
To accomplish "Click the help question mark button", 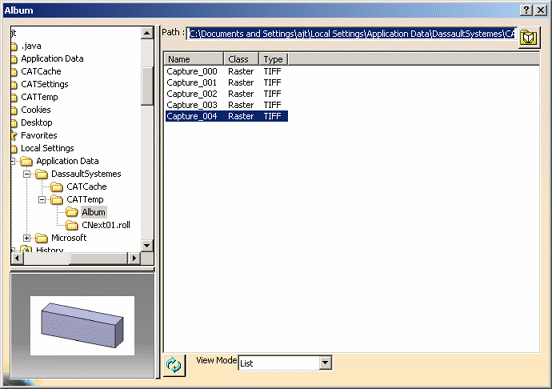I will [x=526, y=10].
